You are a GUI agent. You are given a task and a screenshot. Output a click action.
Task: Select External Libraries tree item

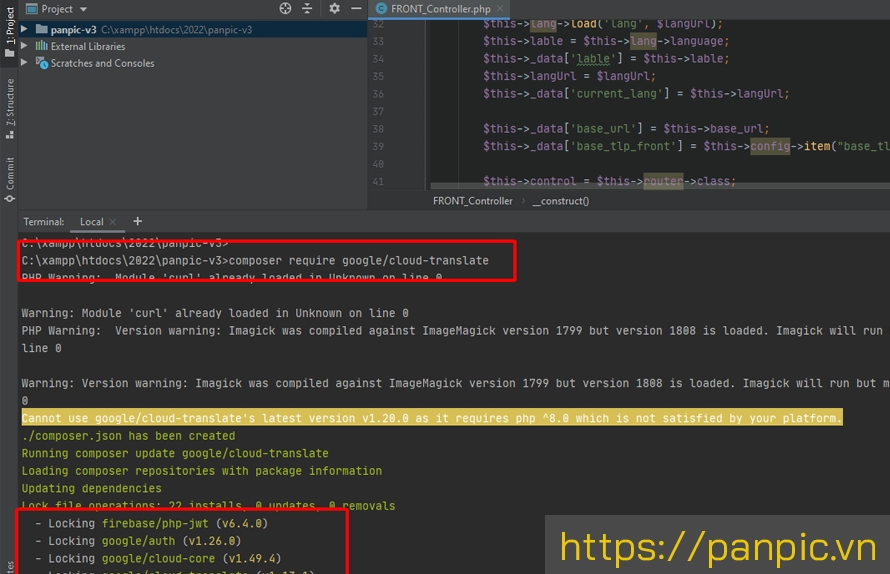click(87, 47)
